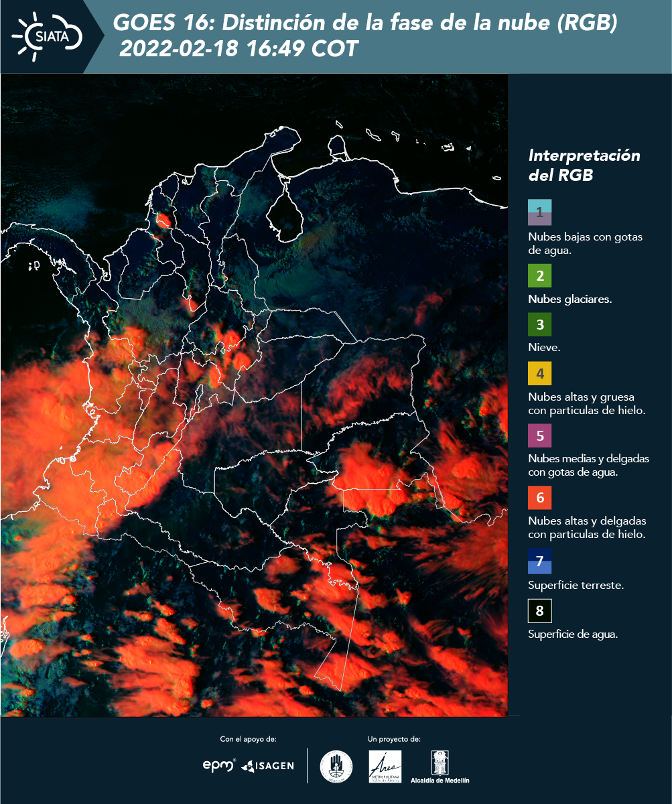Click the 'Interpretación del RGB' heading
The width and height of the screenshot is (672, 804).
tap(584, 165)
